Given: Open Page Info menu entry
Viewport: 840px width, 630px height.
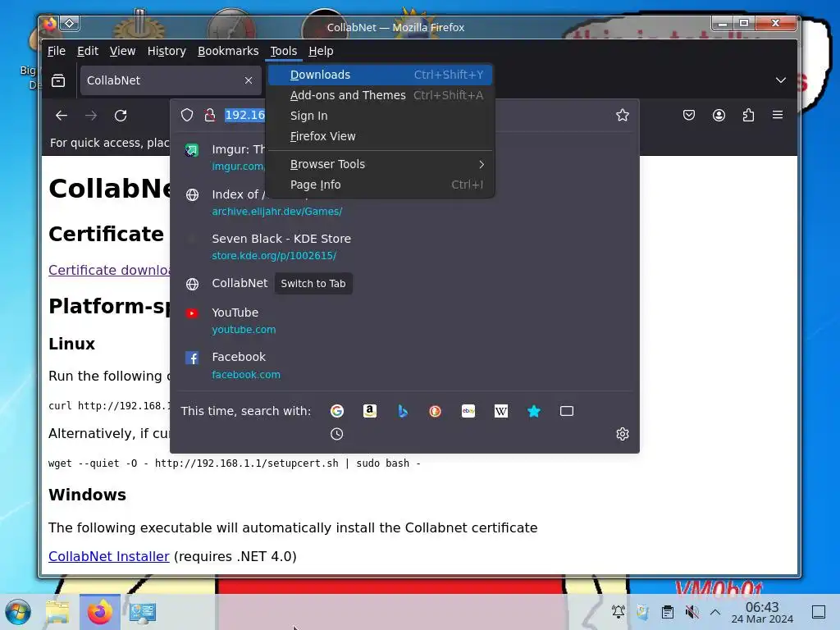Looking at the screenshot, I should pyautogui.click(x=381, y=185).
